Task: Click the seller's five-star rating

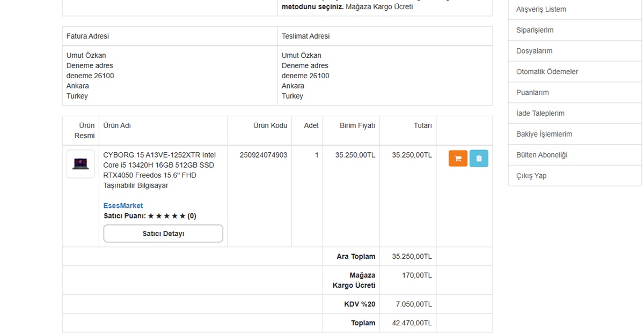Action: tap(167, 216)
